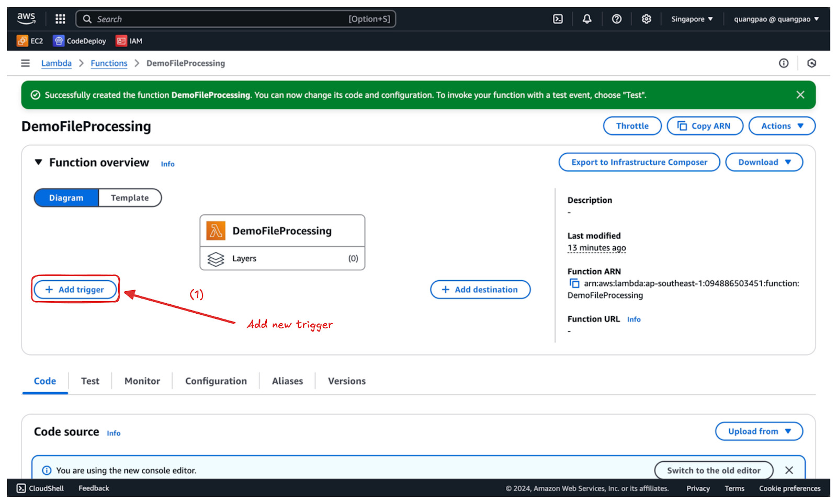The width and height of the screenshot is (837, 504).
Task: Focus the AWS search field
Action: pyautogui.click(x=236, y=19)
